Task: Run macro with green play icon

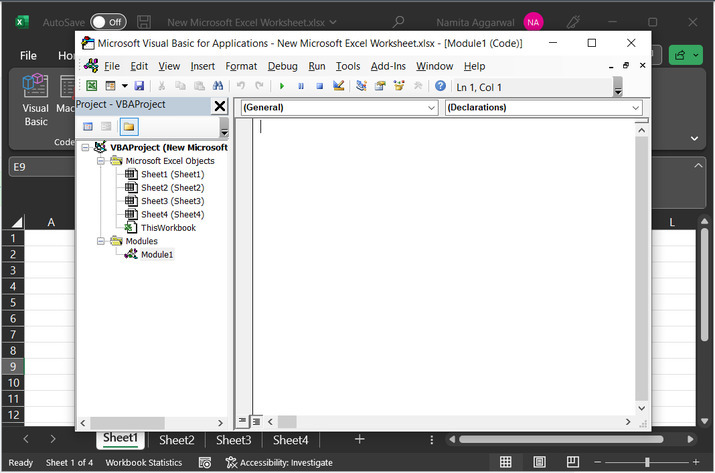Action: click(x=282, y=86)
